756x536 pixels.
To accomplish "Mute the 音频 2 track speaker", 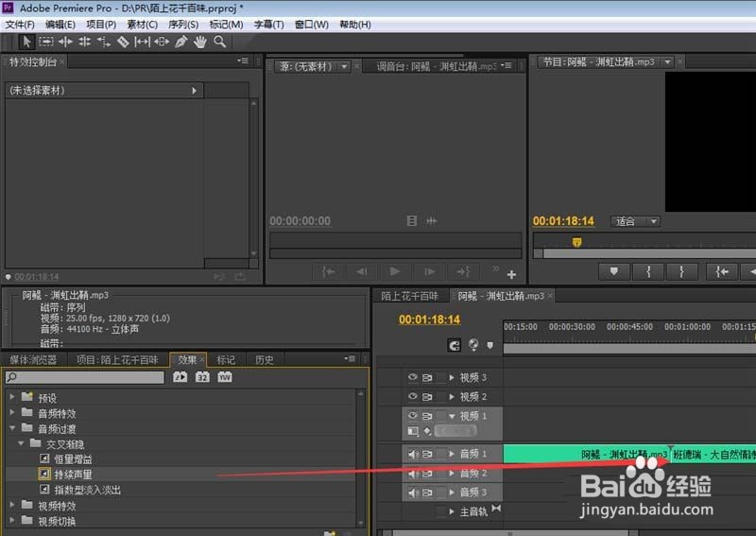I will 413,474.
